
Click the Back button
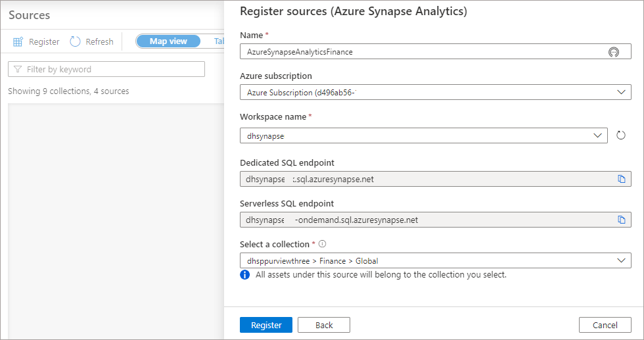[324, 325]
